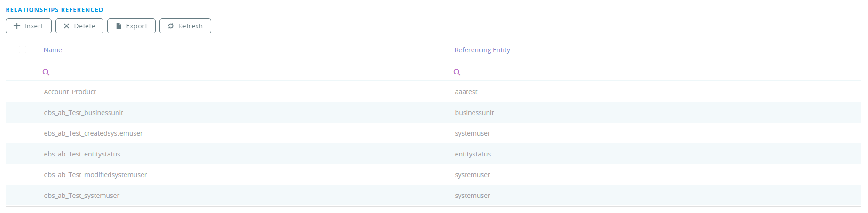The width and height of the screenshot is (868, 213).
Task: Click the X icon on Delete
Action: tap(66, 26)
